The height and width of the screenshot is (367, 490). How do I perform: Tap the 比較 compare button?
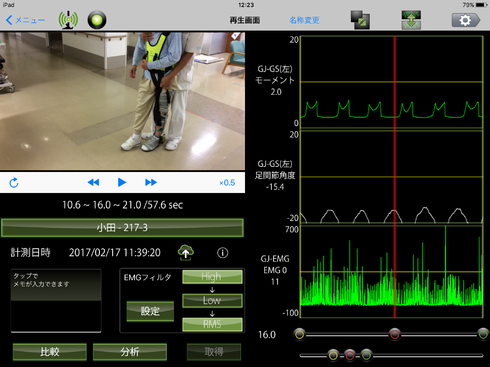(50, 352)
